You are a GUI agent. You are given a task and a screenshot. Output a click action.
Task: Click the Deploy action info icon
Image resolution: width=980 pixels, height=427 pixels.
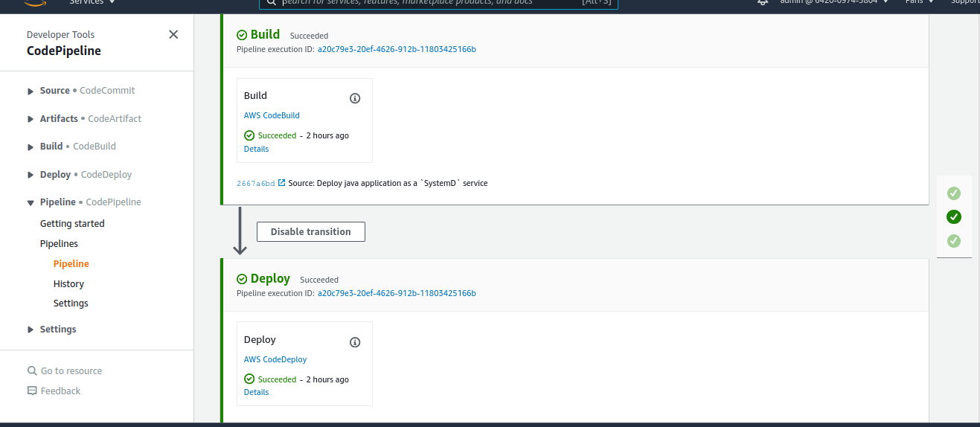[355, 342]
